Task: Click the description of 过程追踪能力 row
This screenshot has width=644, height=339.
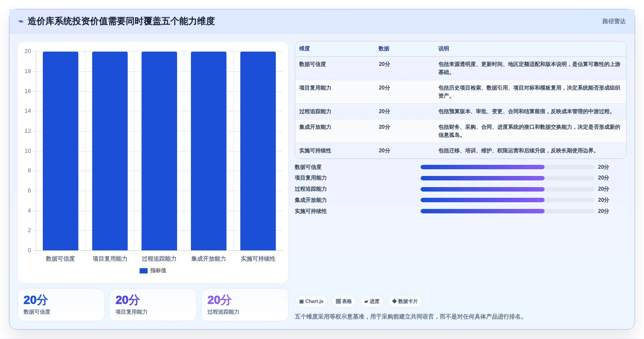Action: pos(526,112)
